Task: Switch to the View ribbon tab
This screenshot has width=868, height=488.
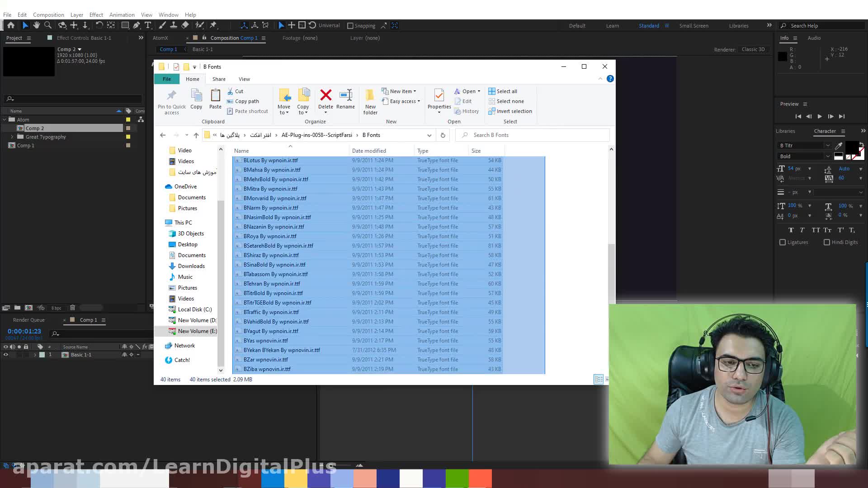Action: pyautogui.click(x=244, y=79)
